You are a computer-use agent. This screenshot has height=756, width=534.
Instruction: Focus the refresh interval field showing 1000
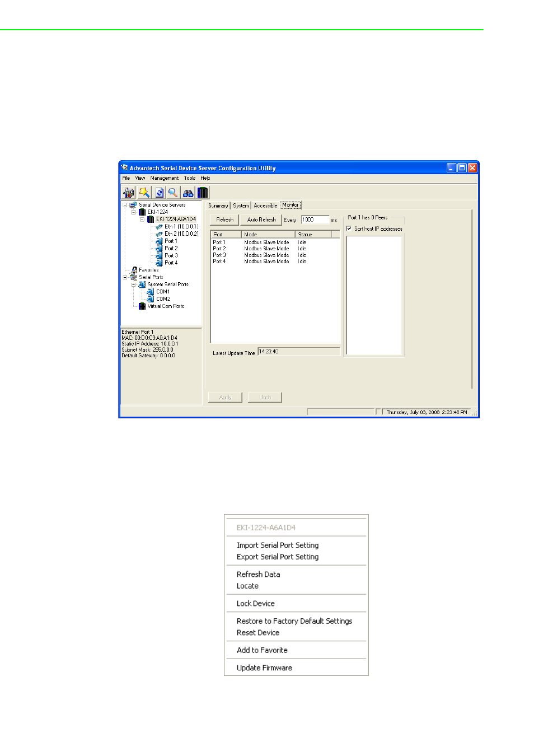[316, 220]
